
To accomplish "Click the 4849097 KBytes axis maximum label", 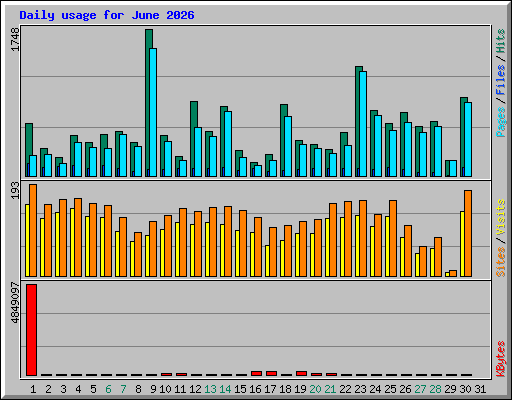I will (x=15, y=303).
